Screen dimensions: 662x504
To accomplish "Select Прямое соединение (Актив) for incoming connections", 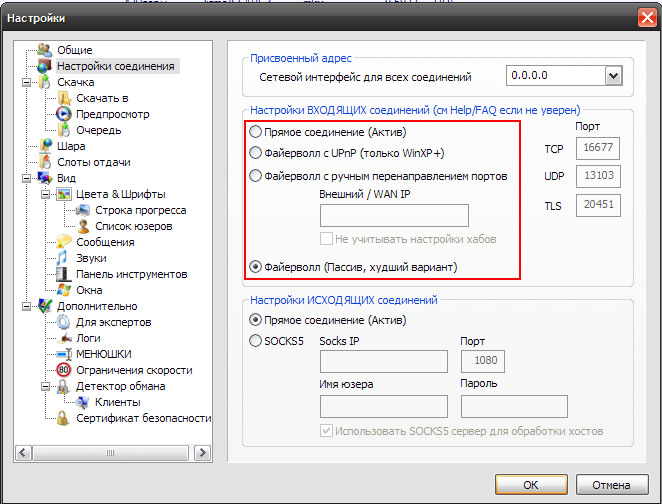I will coord(256,132).
